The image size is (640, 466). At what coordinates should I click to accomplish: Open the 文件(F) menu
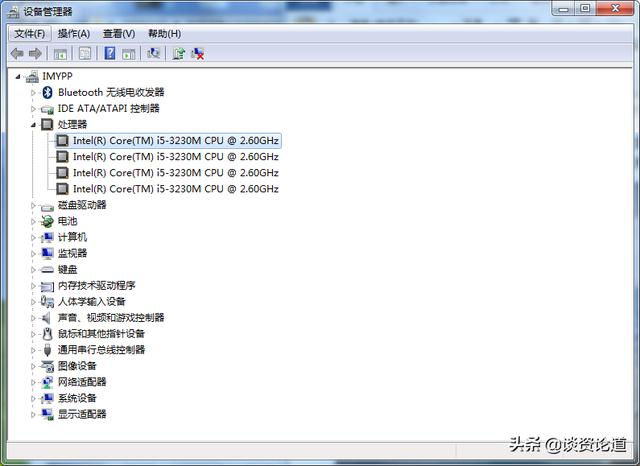tap(30, 33)
